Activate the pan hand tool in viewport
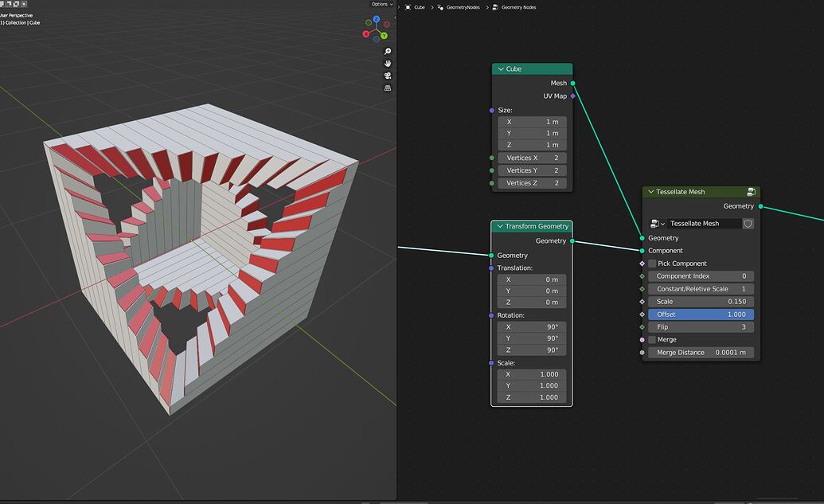The image size is (824, 504). [388, 64]
